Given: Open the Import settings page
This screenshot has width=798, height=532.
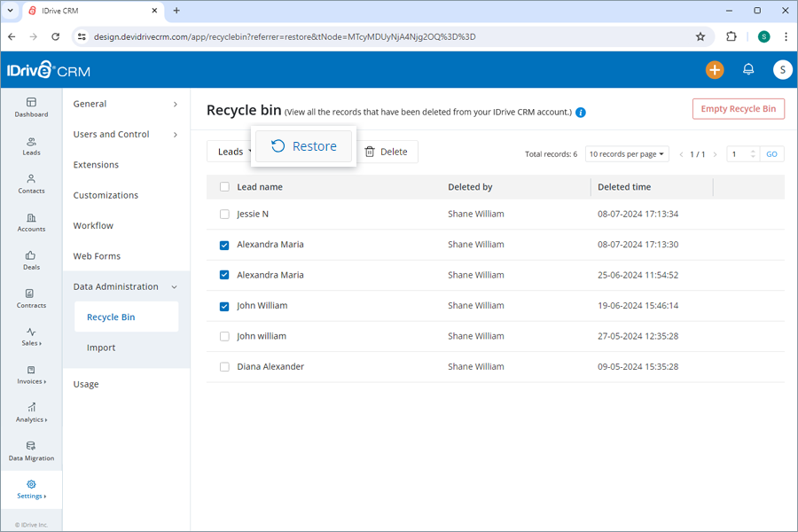Looking at the screenshot, I should click(100, 348).
